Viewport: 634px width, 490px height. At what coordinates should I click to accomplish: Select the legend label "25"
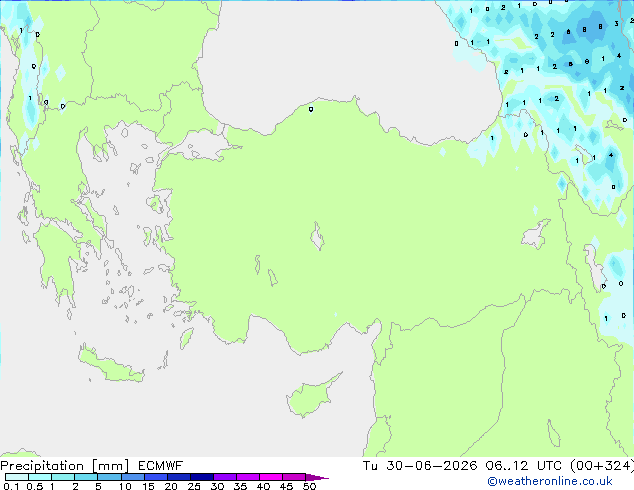[194, 486]
